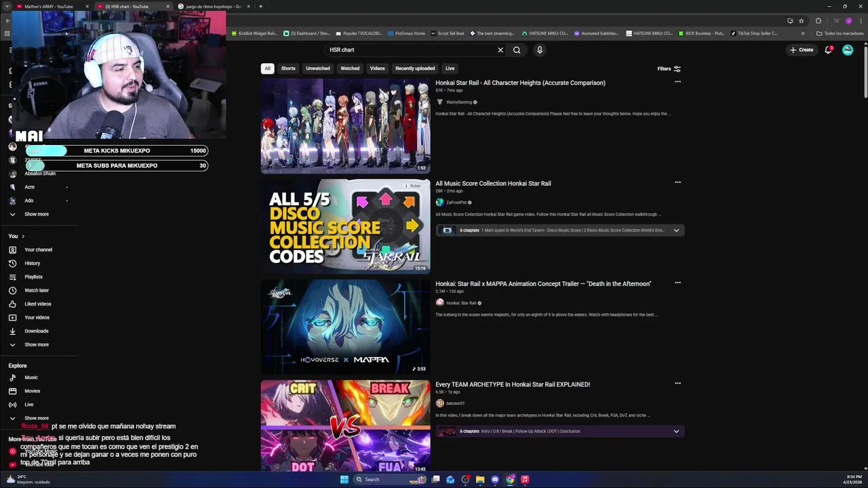868x488 pixels.
Task: Open the notifications bell
Action: click(828, 49)
